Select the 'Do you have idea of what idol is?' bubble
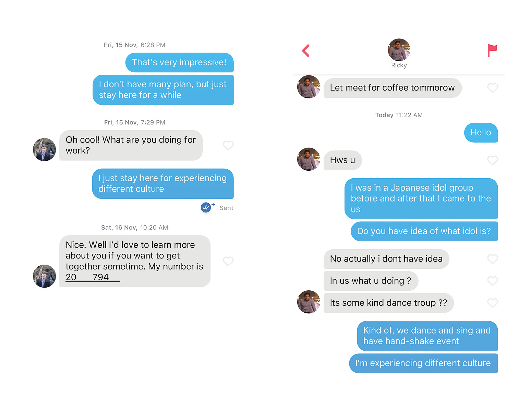This screenshot has height=411, width=532. tap(424, 231)
